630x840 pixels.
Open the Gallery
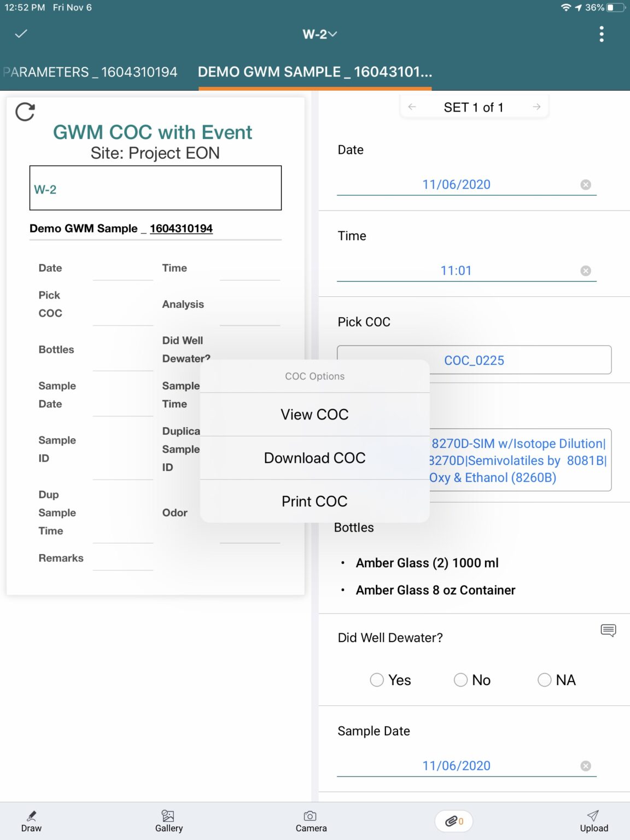168,820
